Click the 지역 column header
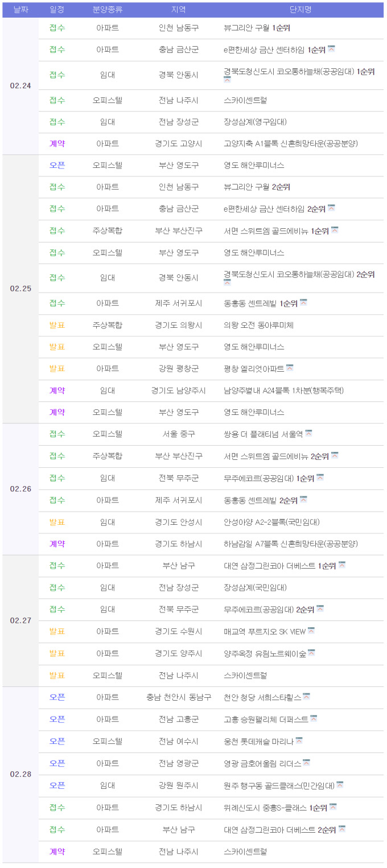Image resolution: width=387 pixels, height=868 pixels. click(179, 10)
